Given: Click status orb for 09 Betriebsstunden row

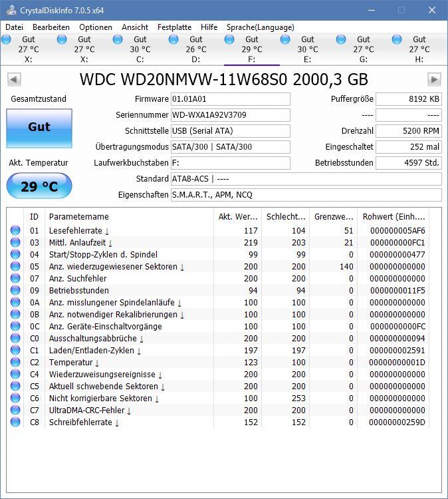Looking at the screenshot, I should [x=15, y=290].
